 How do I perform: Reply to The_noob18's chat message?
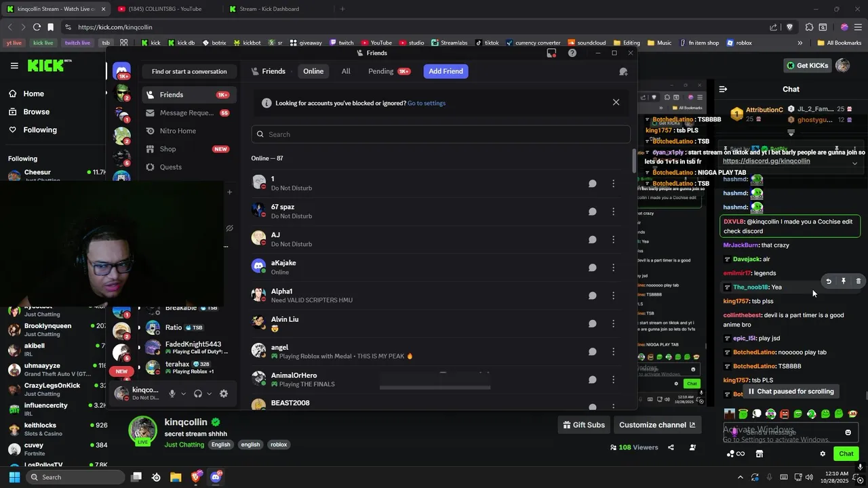829,281
